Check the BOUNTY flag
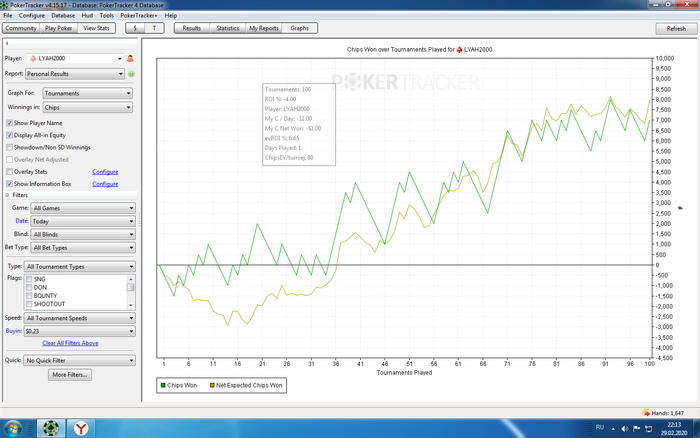Image resolution: width=700 pixels, height=438 pixels. [x=29, y=296]
